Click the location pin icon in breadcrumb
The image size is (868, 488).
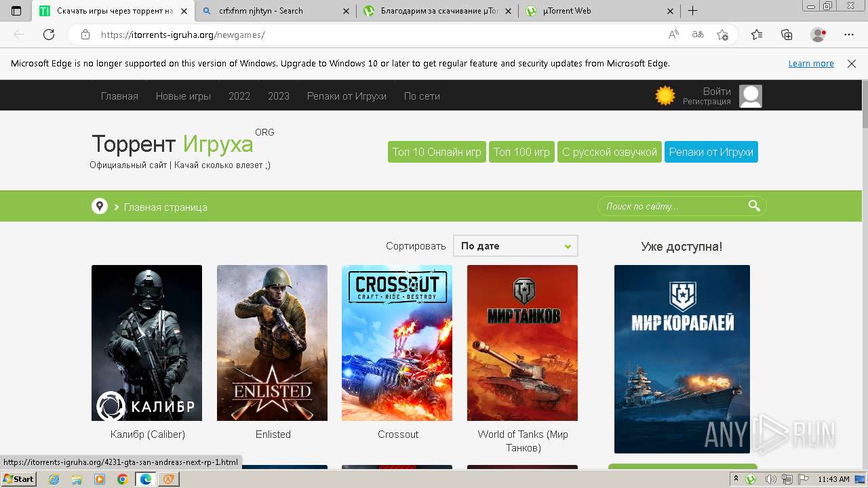pos(100,206)
